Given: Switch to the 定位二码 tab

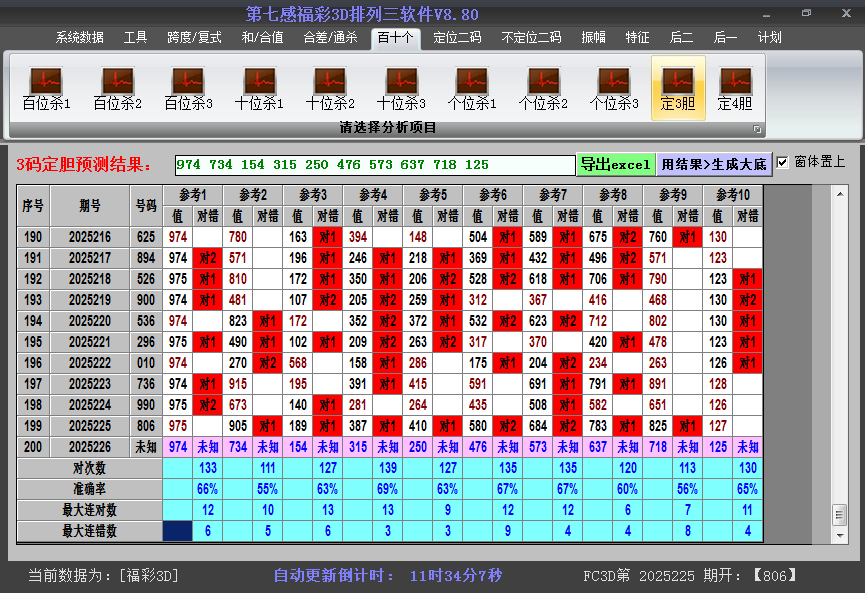Looking at the screenshot, I should point(456,38).
